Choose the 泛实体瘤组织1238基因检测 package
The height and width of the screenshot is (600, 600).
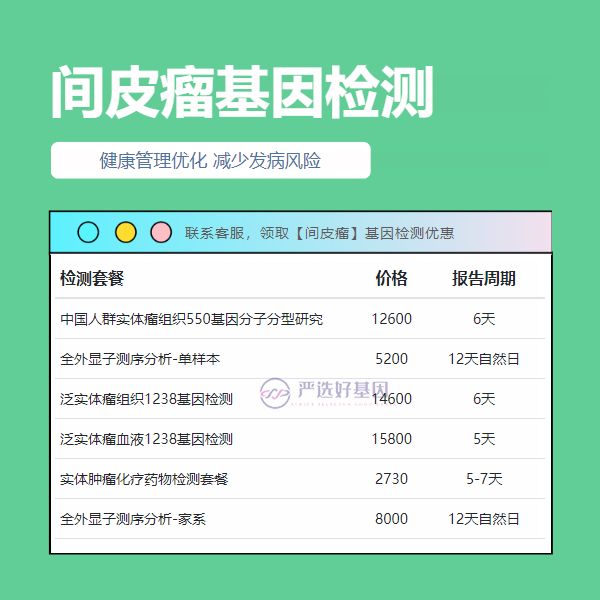(x=146, y=399)
